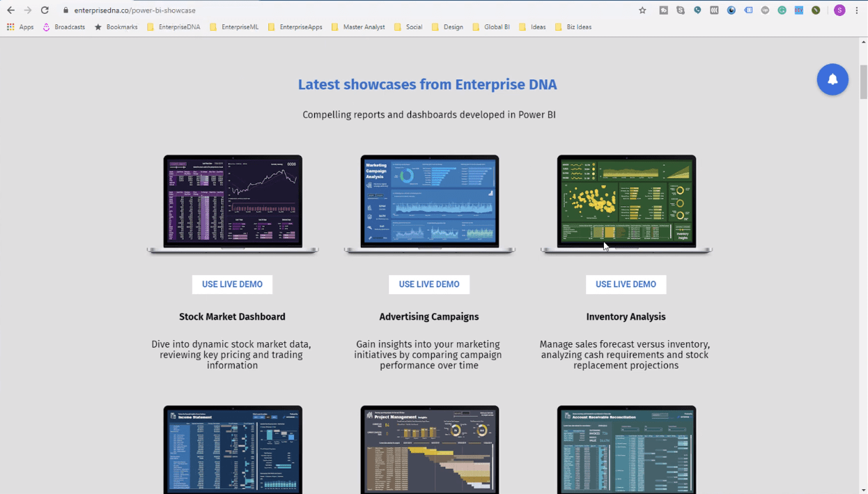This screenshot has height=494, width=868.
Task: Open the phone call extension icon
Action: click(x=697, y=10)
